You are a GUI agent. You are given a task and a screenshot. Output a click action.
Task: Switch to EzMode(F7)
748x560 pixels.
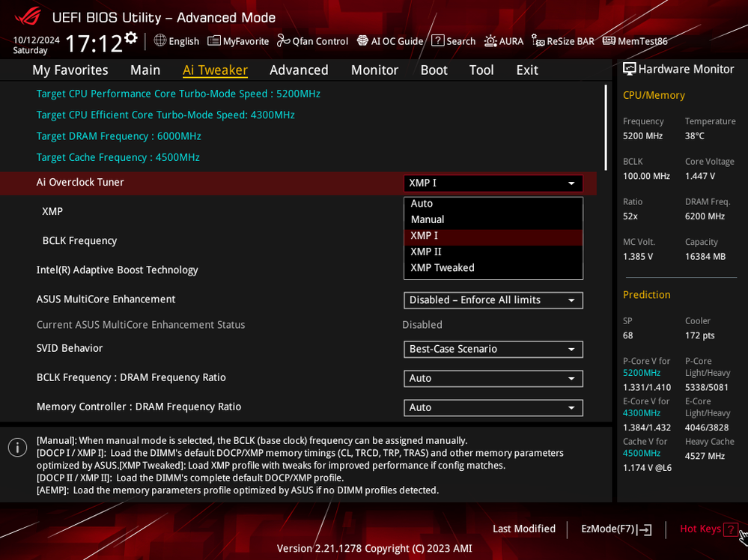[x=616, y=529]
